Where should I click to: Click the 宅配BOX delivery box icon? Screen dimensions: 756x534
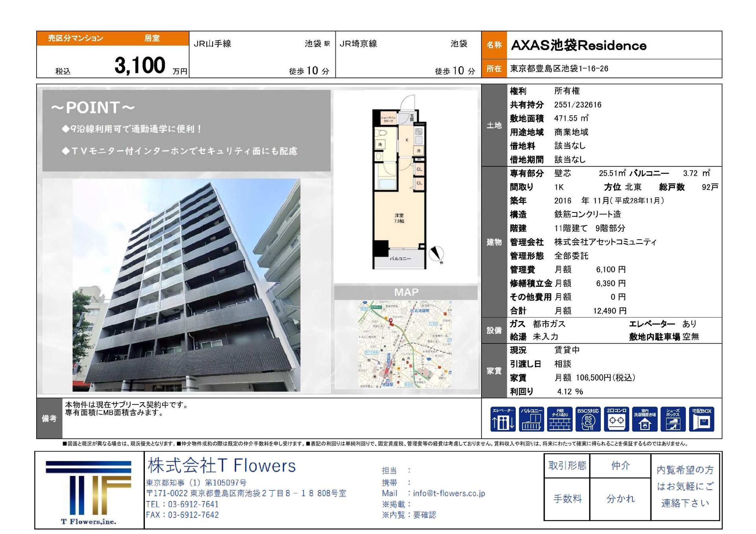coord(702,419)
